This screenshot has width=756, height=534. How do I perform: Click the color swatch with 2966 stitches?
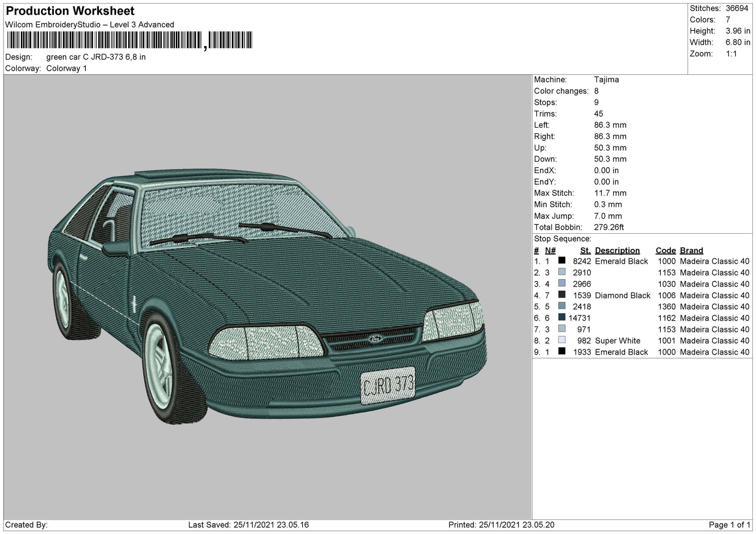tap(562, 283)
